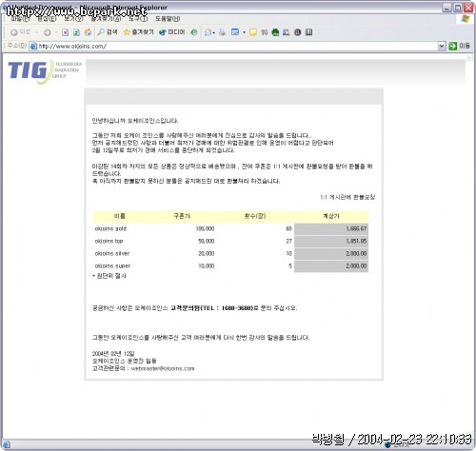Open the 도움말 (Help) menu

tap(168, 19)
